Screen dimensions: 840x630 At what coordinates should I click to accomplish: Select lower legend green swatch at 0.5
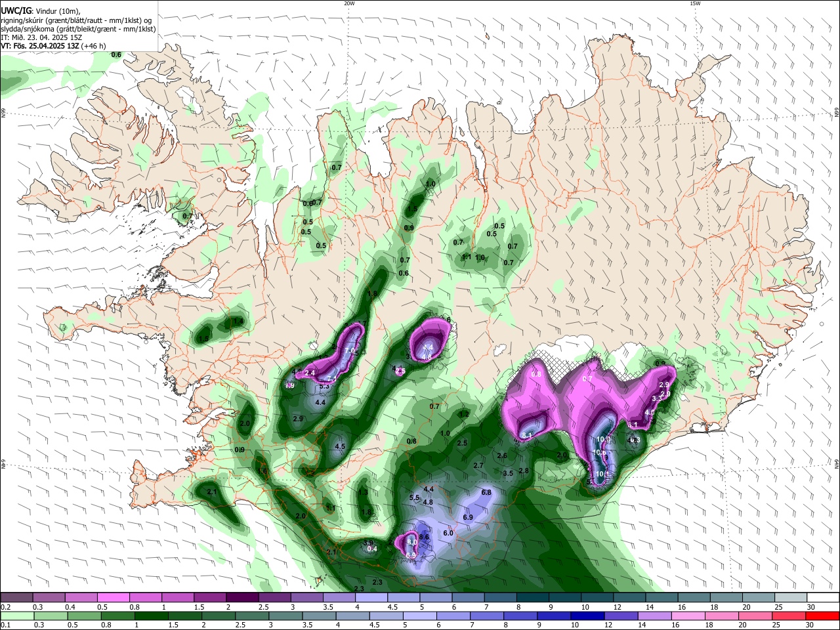84,616
